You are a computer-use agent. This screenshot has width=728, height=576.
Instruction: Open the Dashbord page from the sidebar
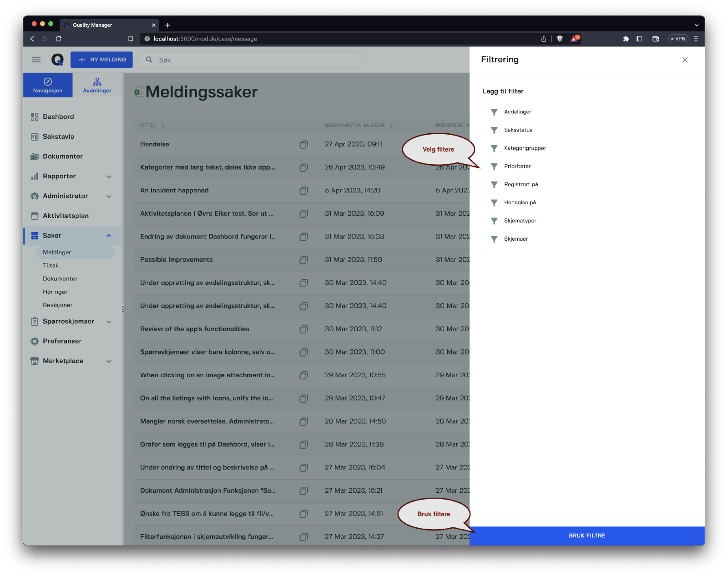click(x=58, y=117)
